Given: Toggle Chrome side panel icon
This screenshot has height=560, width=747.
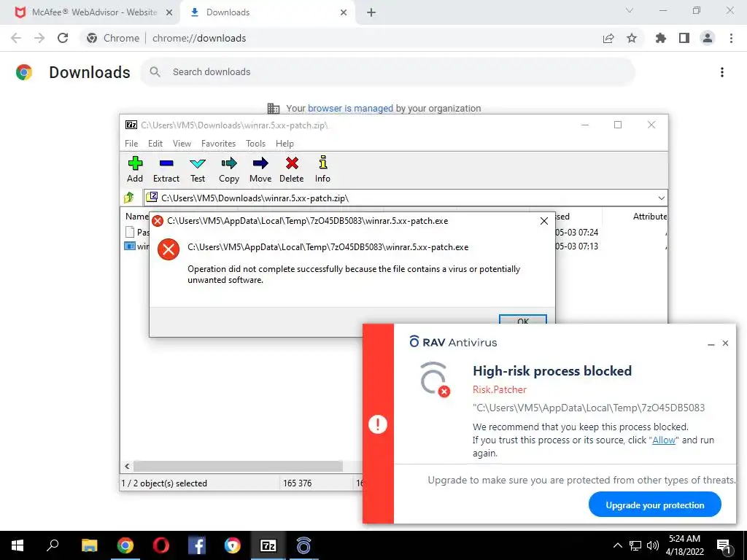Looking at the screenshot, I should point(684,38).
